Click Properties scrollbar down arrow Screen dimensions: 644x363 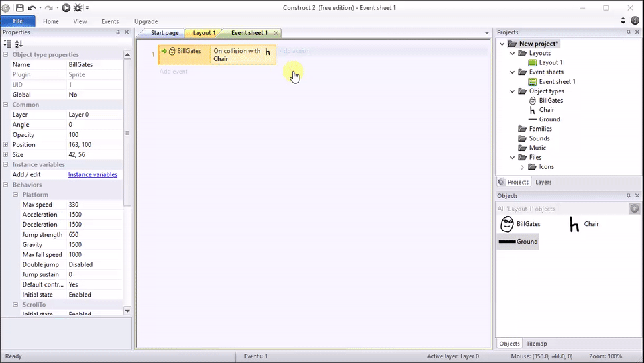127,311
